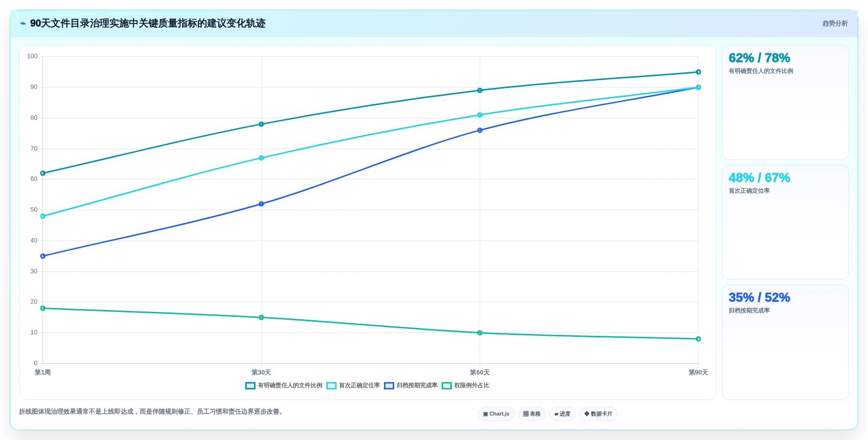Screen dimensions: 868x440
Task: Click the 100 y-axis label
Action: 32,56
